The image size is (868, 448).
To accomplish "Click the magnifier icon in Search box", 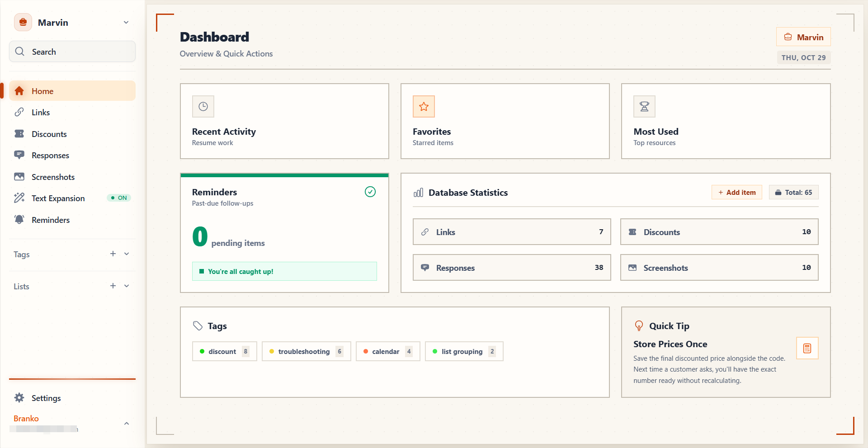I will 19,52.
